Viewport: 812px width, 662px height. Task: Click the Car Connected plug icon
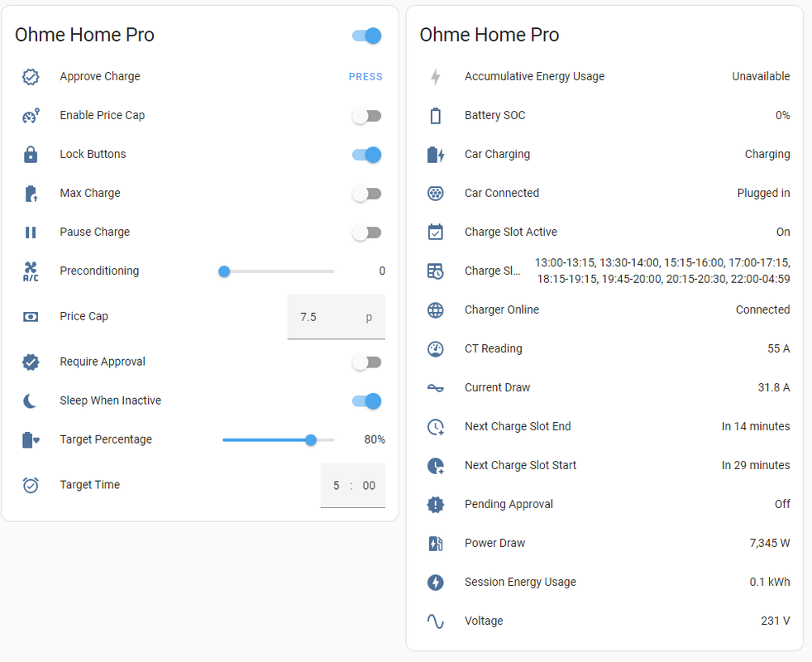[436, 194]
